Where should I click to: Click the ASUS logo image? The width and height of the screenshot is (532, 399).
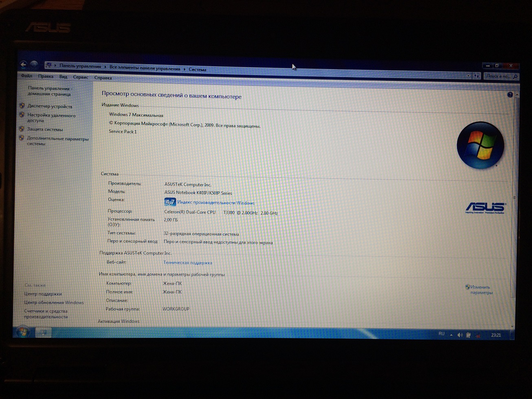(486, 208)
